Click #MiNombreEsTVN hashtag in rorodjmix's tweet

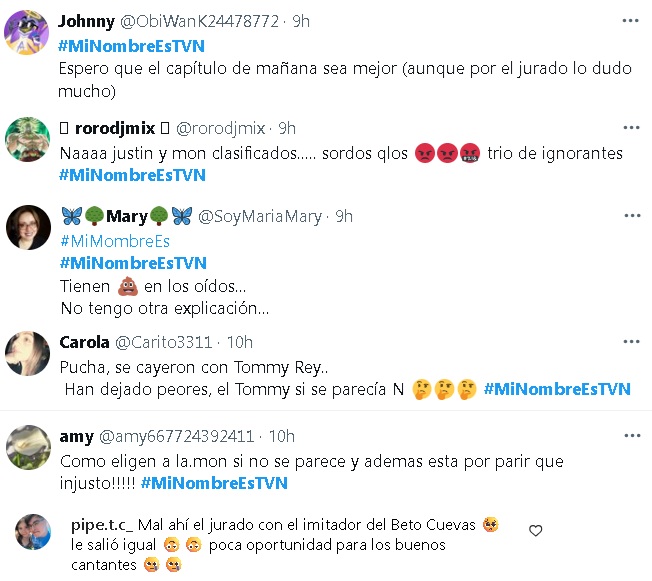132,175
